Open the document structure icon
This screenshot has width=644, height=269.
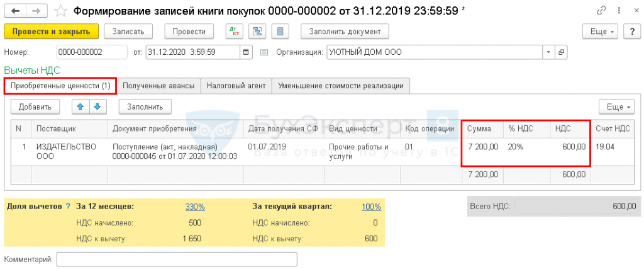(256, 31)
